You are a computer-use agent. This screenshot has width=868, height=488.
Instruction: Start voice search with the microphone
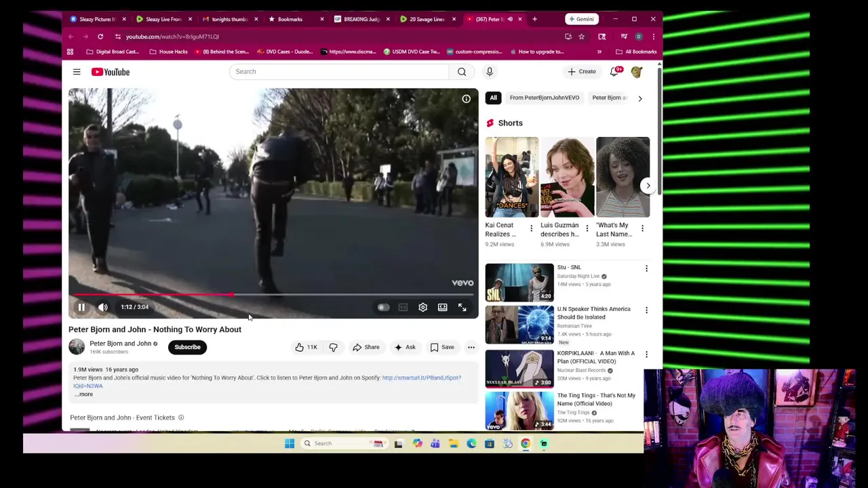(x=490, y=72)
